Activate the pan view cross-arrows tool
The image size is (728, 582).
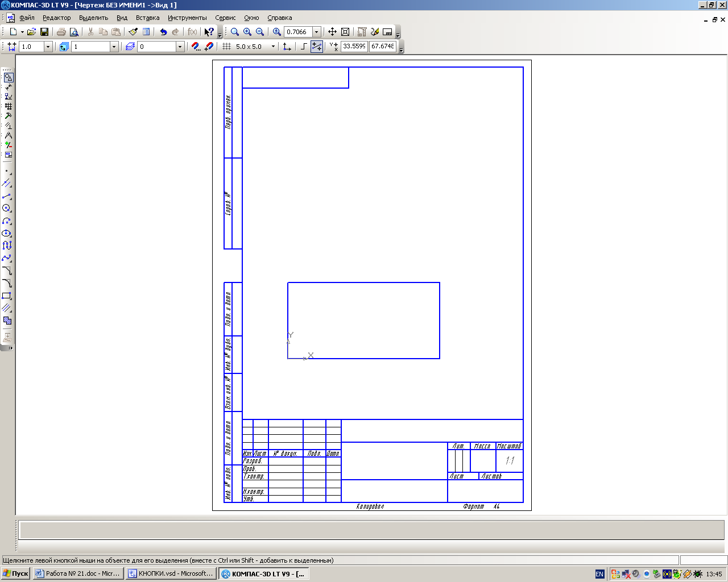pyautogui.click(x=333, y=32)
